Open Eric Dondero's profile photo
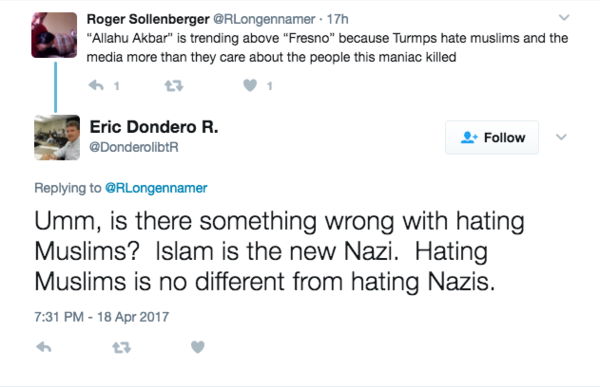The height and width of the screenshot is (387, 600). 57,137
